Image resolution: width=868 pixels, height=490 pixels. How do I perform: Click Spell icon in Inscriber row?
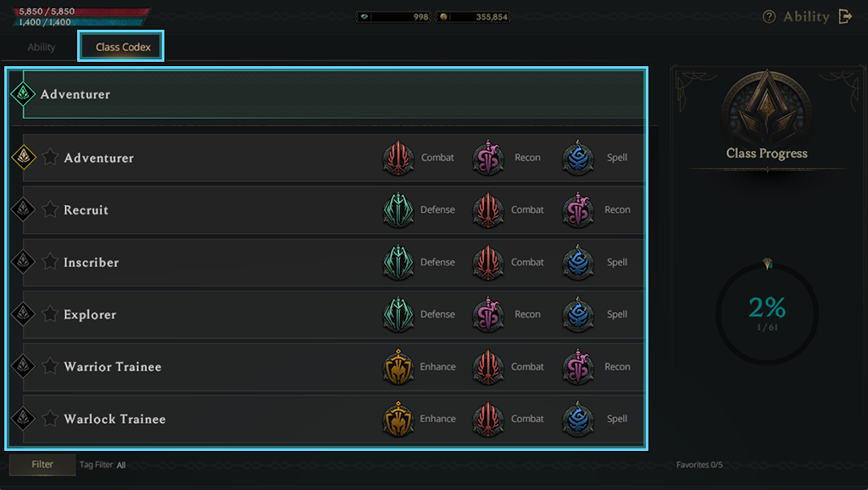(x=578, y=263)
